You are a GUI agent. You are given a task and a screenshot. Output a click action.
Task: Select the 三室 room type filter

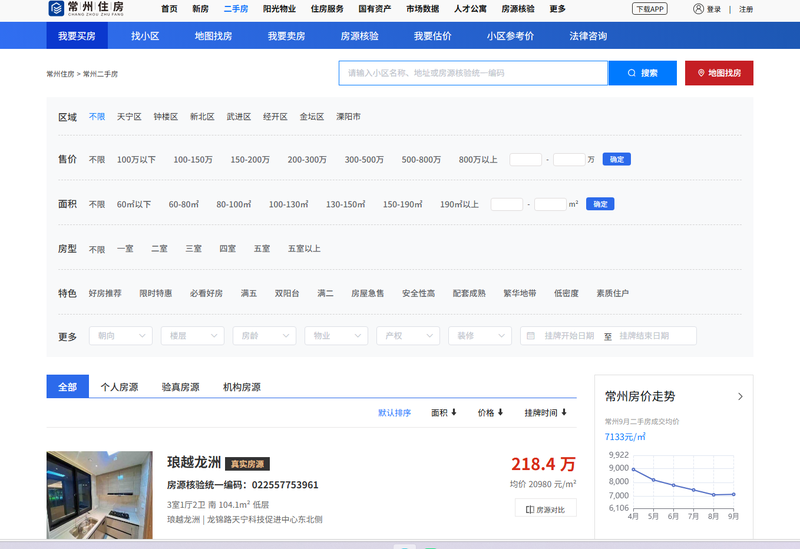coord(192,249)
